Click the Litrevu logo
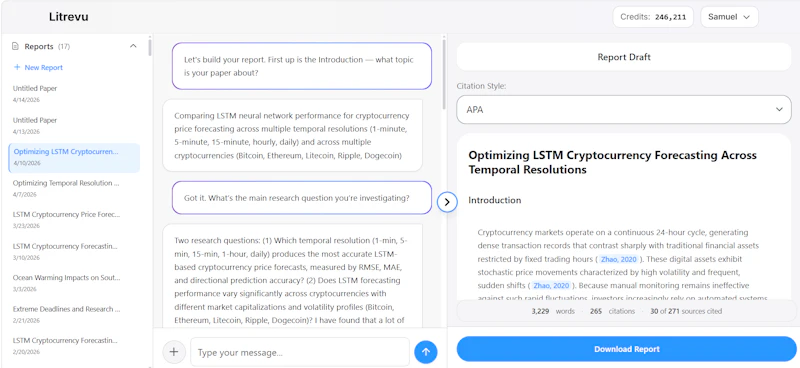This screenshot has width=800, height=368. tap(69, 17)
